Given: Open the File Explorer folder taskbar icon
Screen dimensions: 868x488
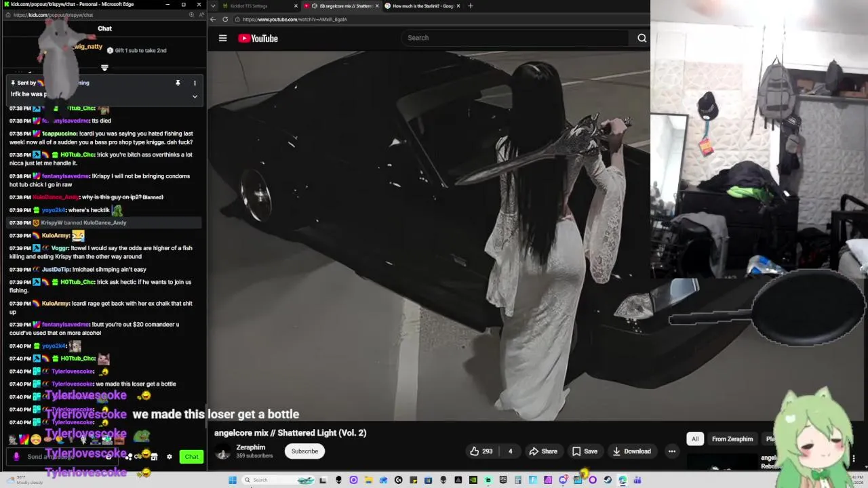Looking at the screenshot, I should click(x=368, y=480).
